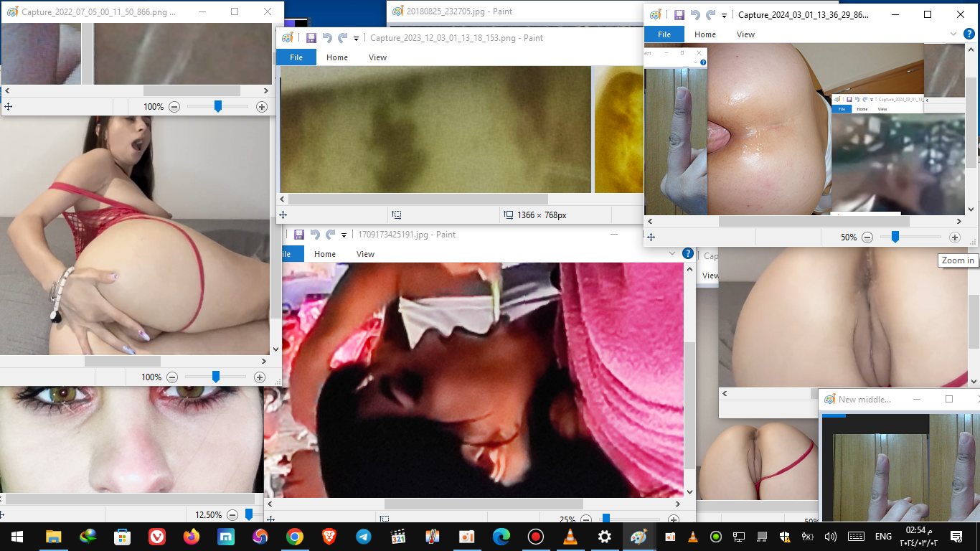Open Telegram from the taskbar
Image resolution: width=980 pixels, height=551 pixels.
(x=364, y=537)
